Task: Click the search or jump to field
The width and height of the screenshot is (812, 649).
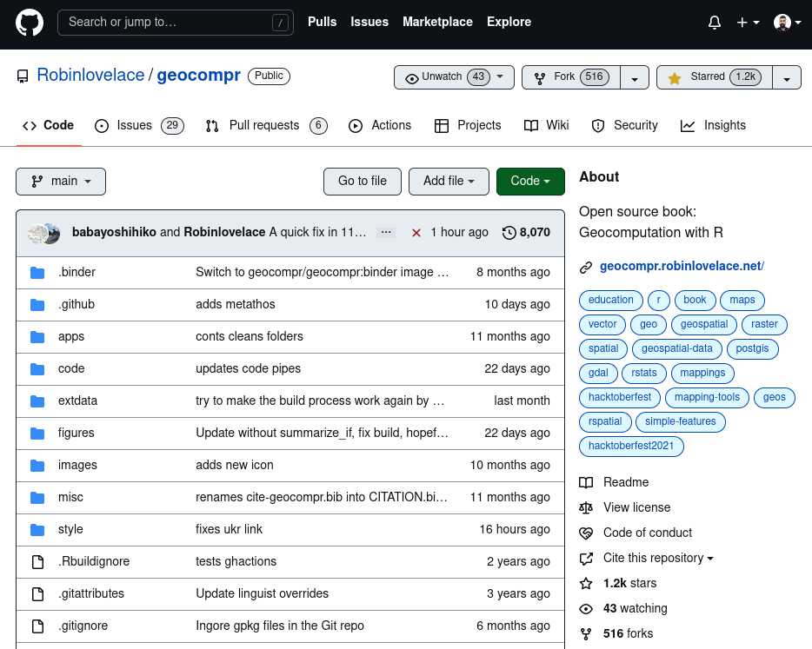Action: (174, 23)
